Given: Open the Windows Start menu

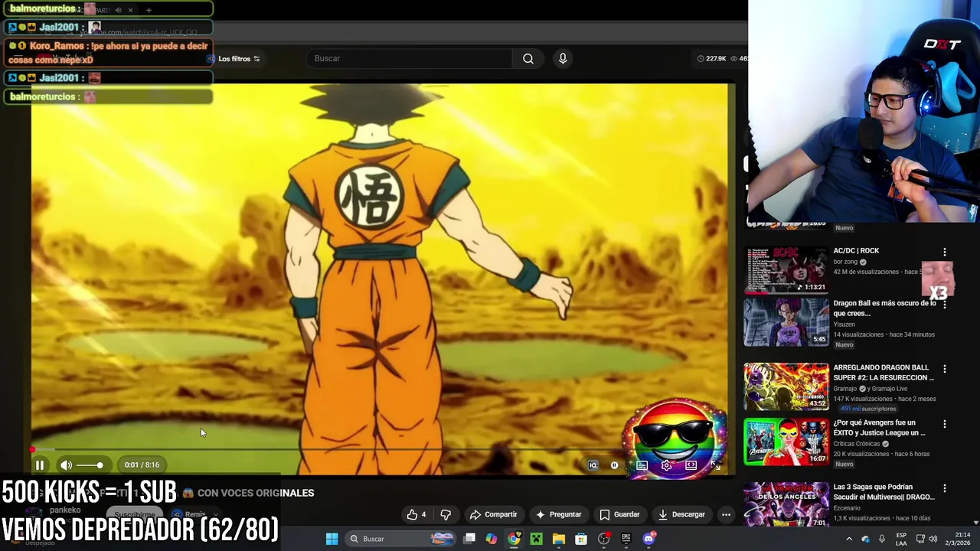Looking at the screenshot, I should [x=332, y=539].
